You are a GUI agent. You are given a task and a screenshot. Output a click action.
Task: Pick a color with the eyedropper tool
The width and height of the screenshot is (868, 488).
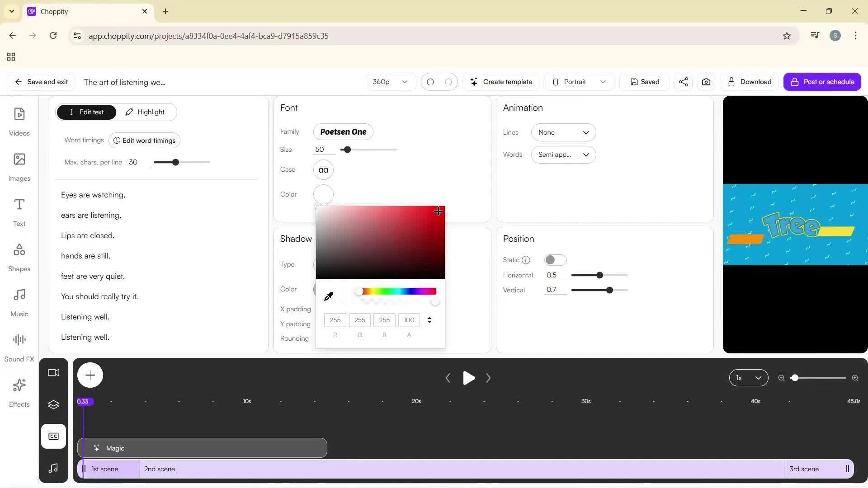328,296
